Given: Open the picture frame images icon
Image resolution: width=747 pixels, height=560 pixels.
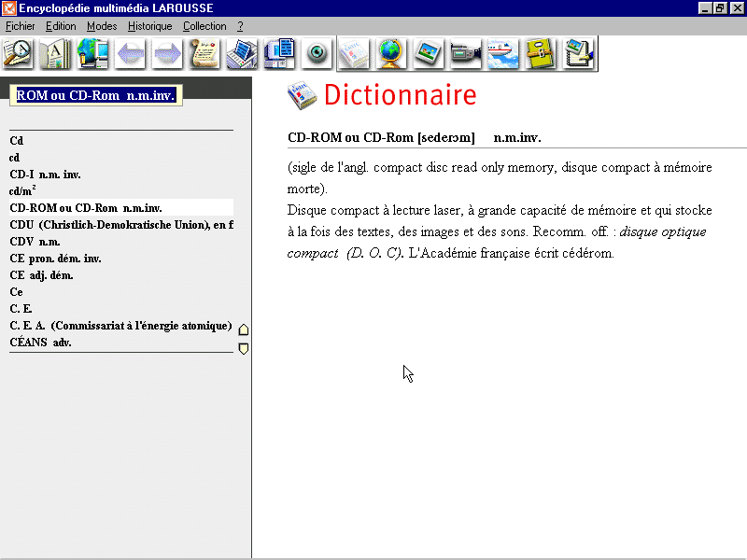Looking at the screenshot, I should coord(429,53).
